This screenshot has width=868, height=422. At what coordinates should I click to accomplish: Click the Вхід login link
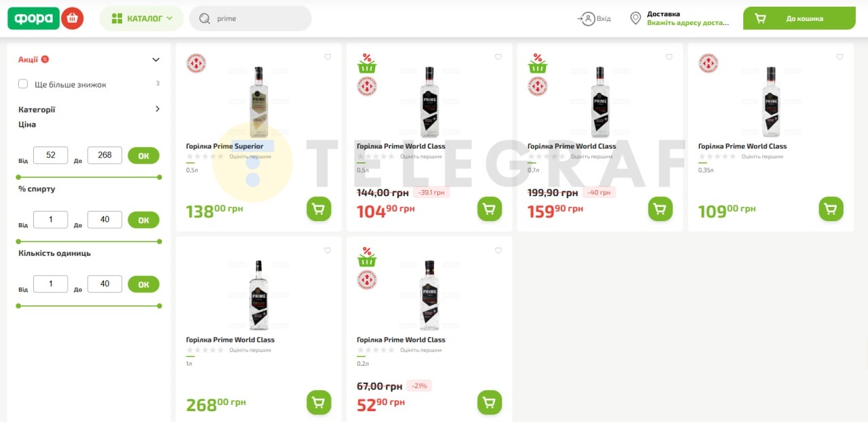pyautogui.click(x=595, y=18)
